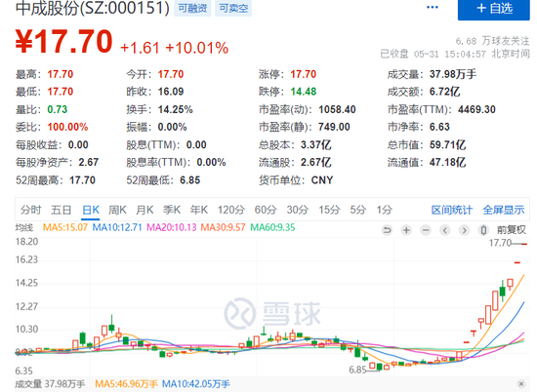
Task: Switch to 60分 interval tab
Action: pos(265,210)
